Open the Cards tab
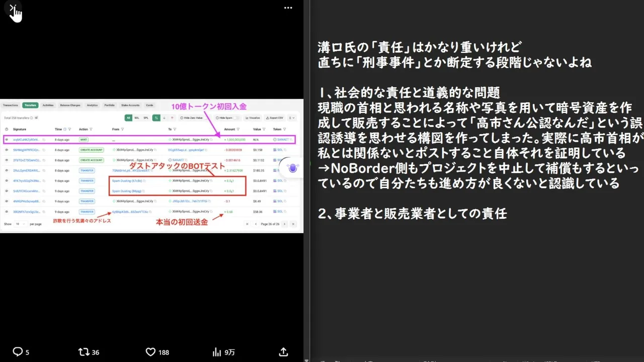 click(149, 105)
